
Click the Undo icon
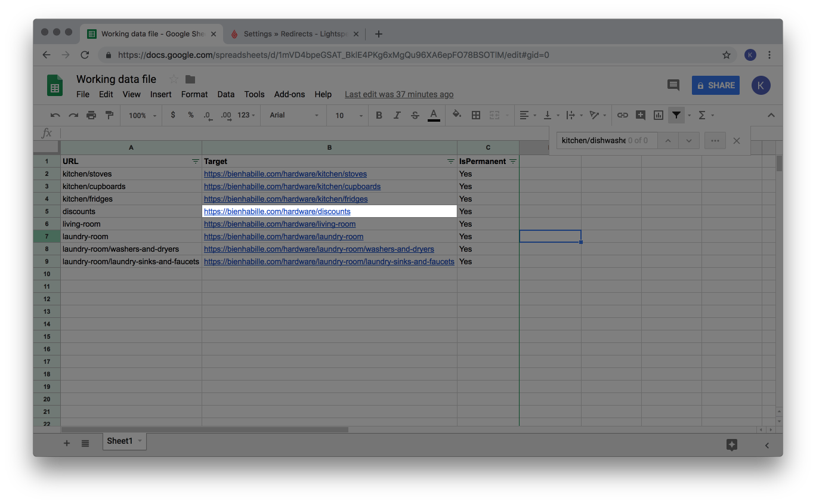(x=55, y=115)
